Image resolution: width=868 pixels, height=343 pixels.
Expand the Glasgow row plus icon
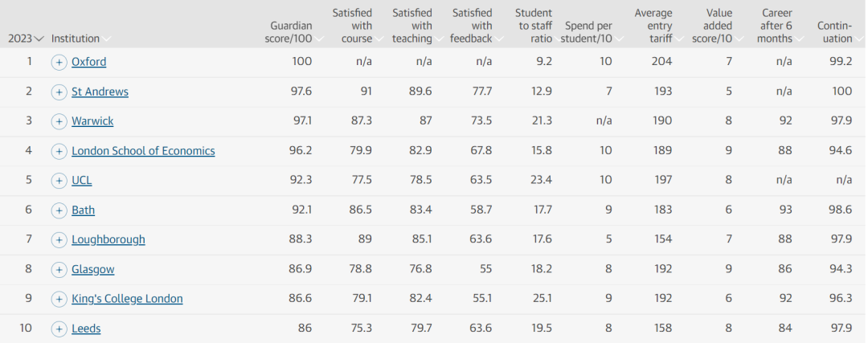click(59, 269)
